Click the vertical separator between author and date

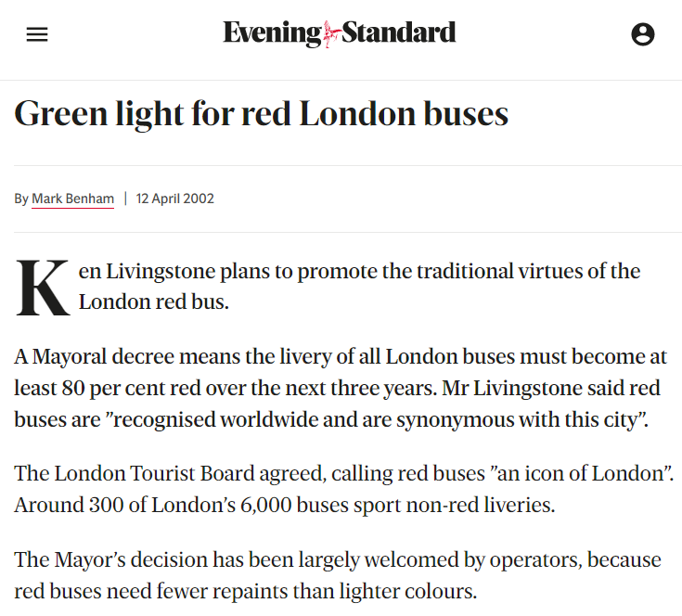tap(125, 199)
